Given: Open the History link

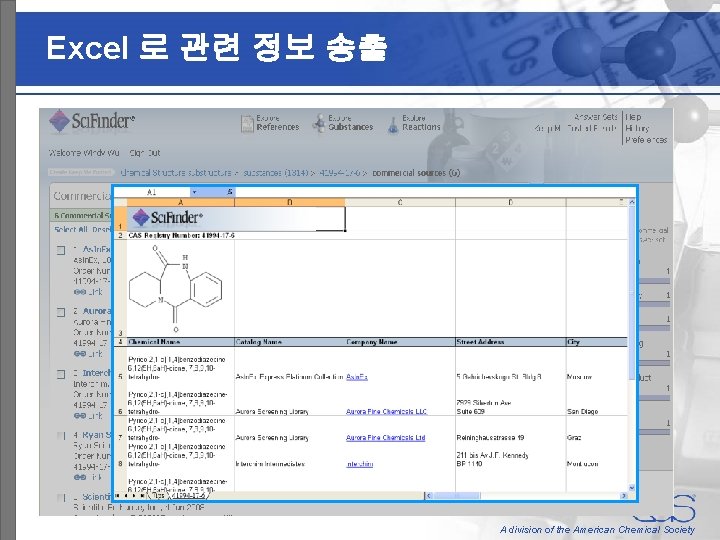Looking at the screenshot, I should click(637, 128).
